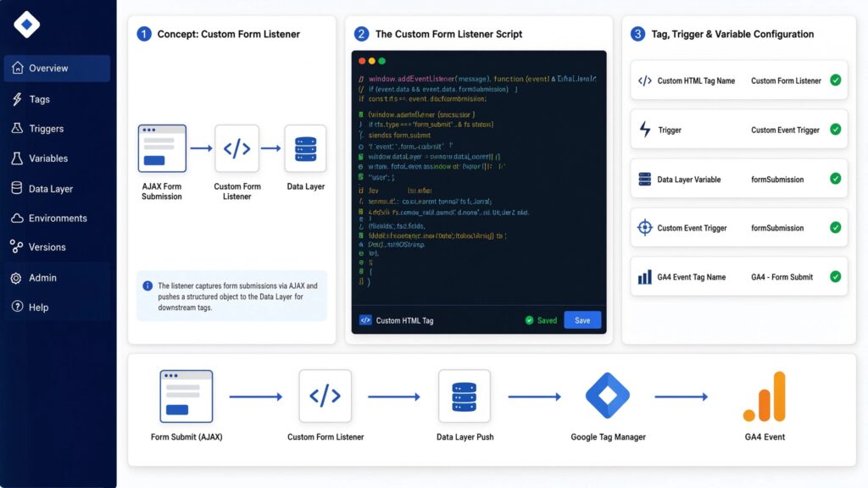Click the AJAX Form Submission icon in Concept card
The width and height of the screenshot is (868, 488).
click(162, 148)
